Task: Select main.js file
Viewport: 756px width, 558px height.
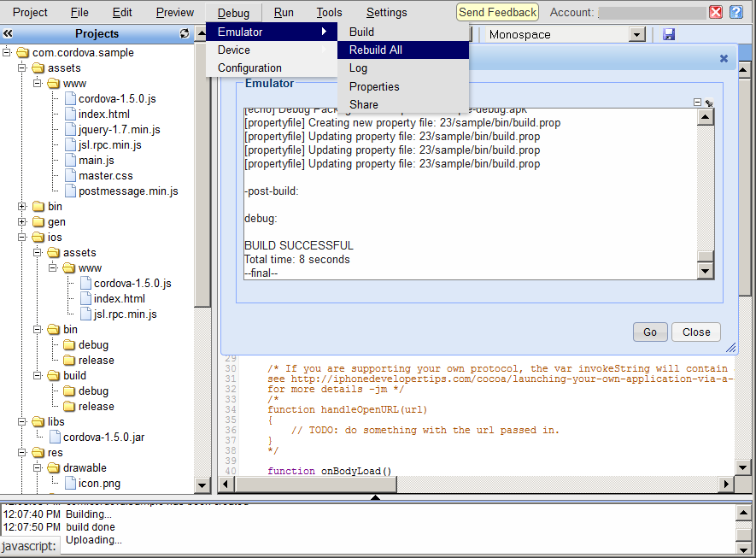Action: (97, 161)
